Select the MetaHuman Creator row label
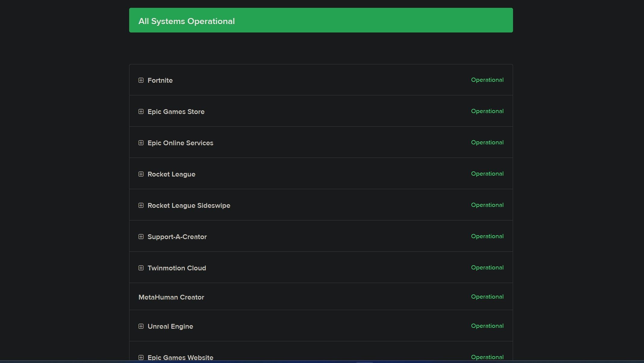This screenshot has height=363, width=644. click(171, 297)
